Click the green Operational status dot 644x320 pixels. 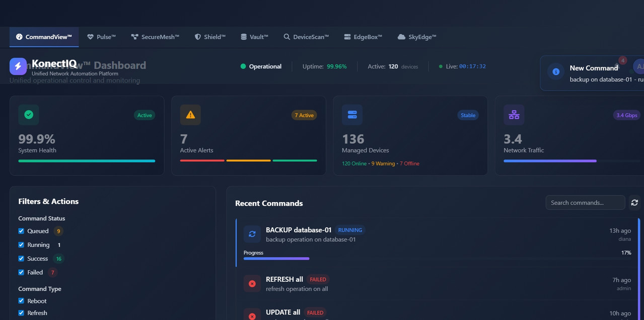tap(243, 67)
